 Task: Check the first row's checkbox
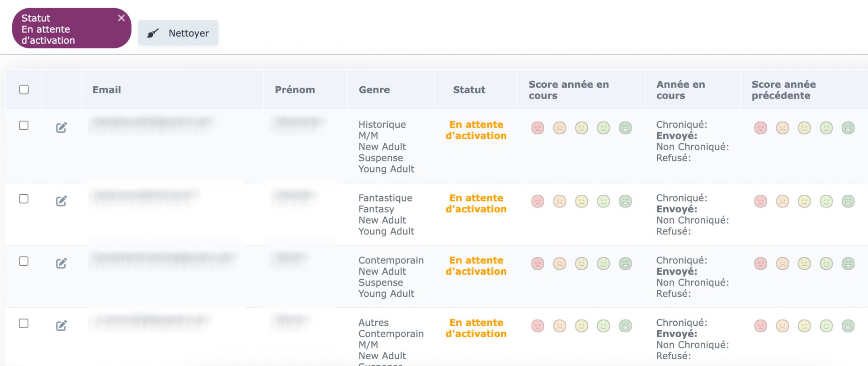[24, 126]
